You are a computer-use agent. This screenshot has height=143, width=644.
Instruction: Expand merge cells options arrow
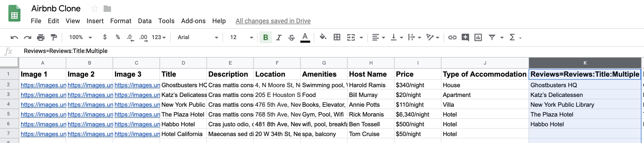tap(361, 38)
